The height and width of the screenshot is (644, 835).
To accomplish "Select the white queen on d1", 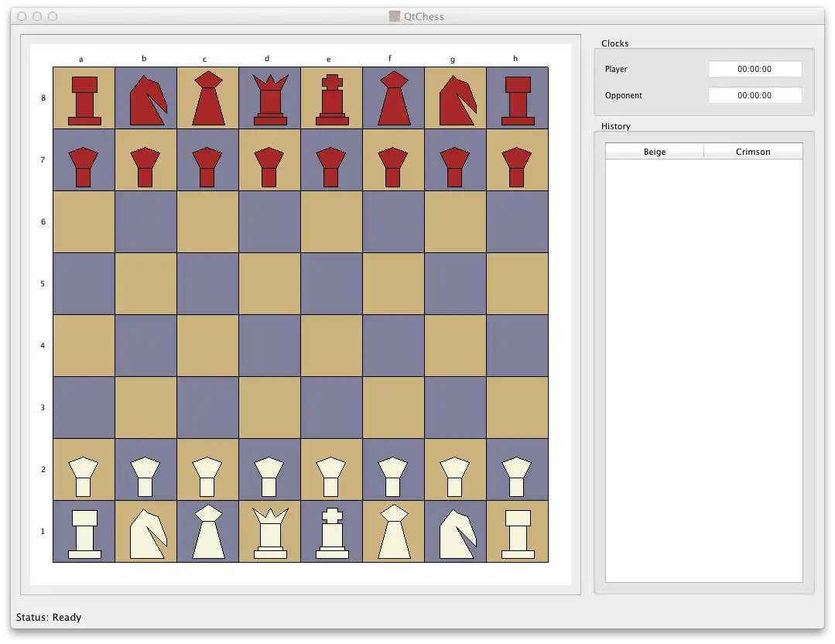I will click(269, 533).
